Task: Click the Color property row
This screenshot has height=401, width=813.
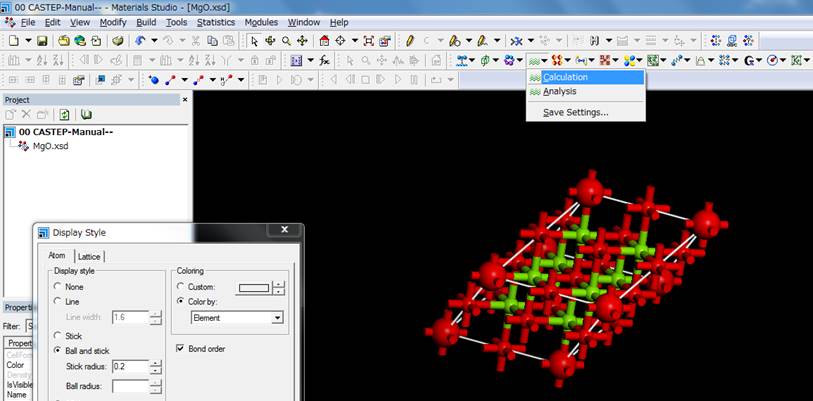Action: (19, 365)
